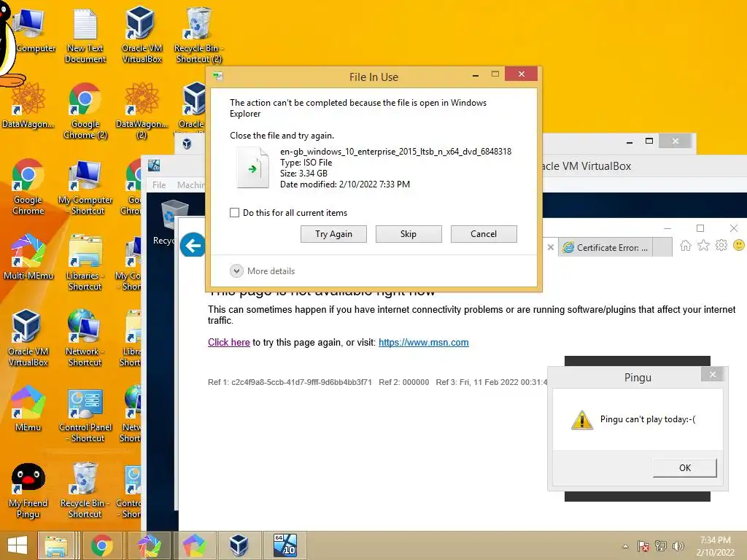Click the browser back arrow button
Screen dimensions: 747x560
[x=193, y=245]
